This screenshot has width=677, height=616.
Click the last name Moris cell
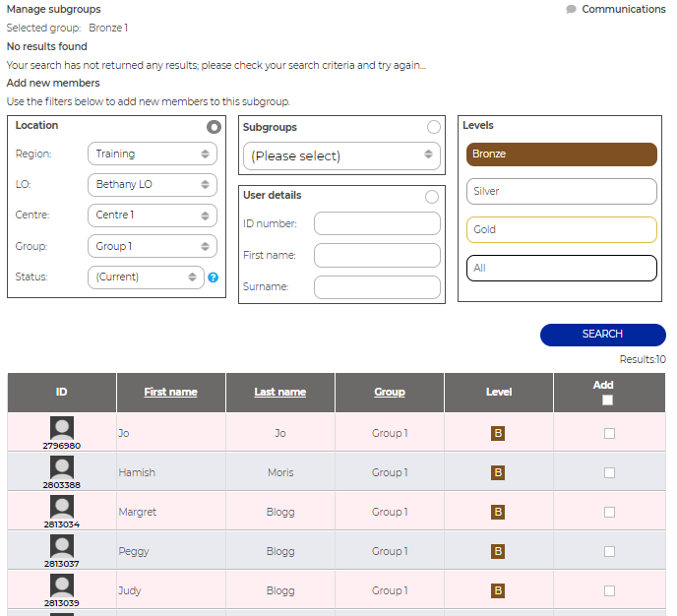[x=280, y=472]
